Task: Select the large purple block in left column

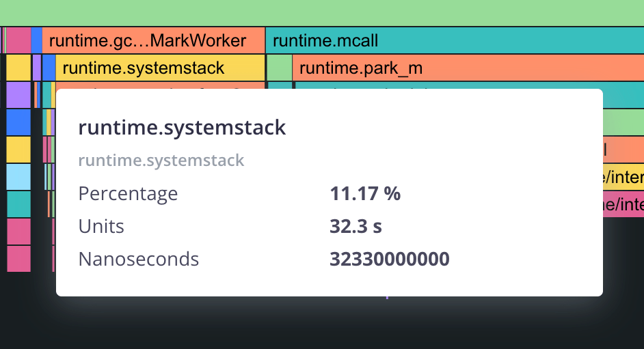Action: tap(18, 94)
